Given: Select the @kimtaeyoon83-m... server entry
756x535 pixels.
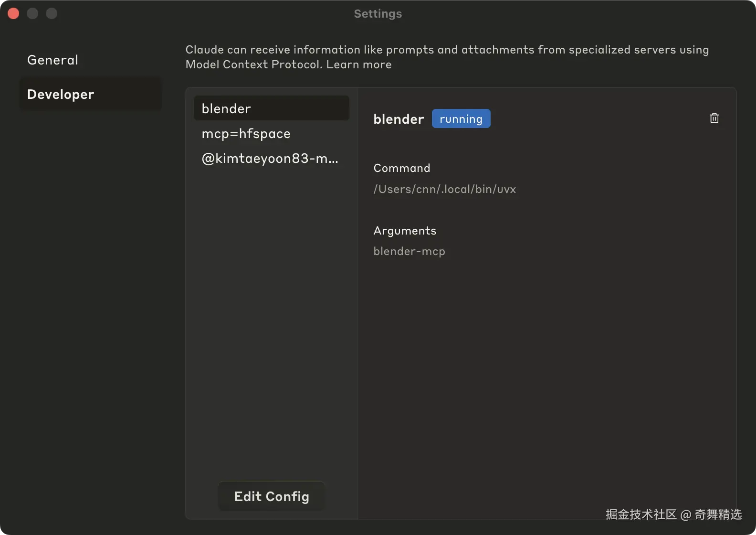Looking at the screenshot, I should pyautogui.click(x=271, y=158).
